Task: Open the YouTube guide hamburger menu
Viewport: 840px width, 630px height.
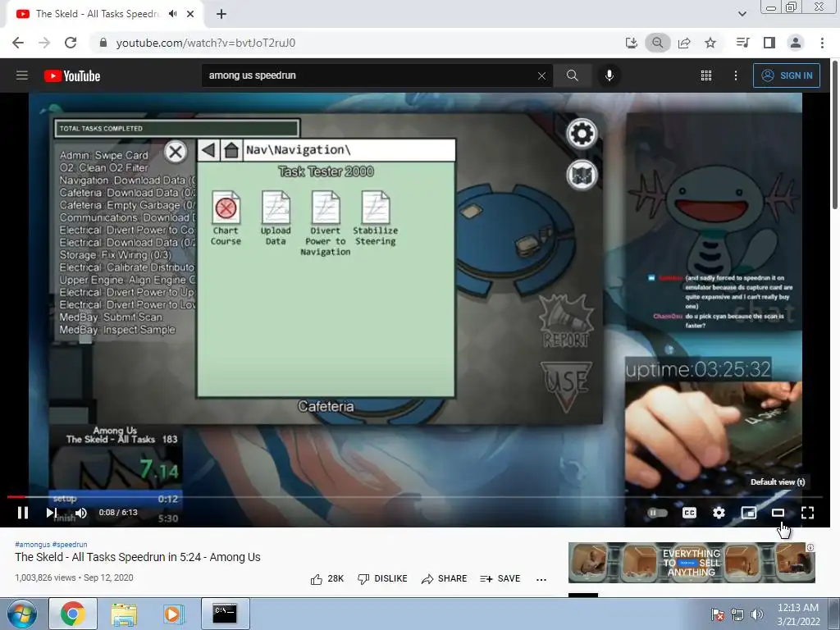Action: [22, 75]
